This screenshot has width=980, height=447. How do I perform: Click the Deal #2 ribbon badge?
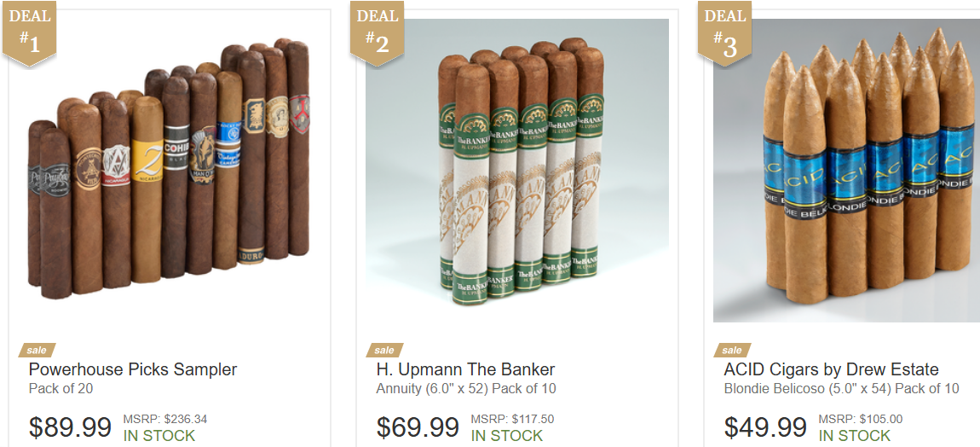click(377, 32)
